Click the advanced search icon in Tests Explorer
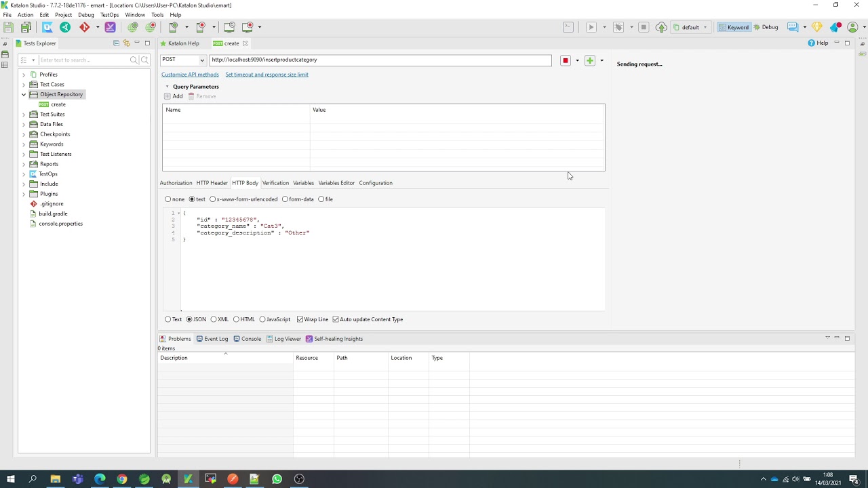 144,60
